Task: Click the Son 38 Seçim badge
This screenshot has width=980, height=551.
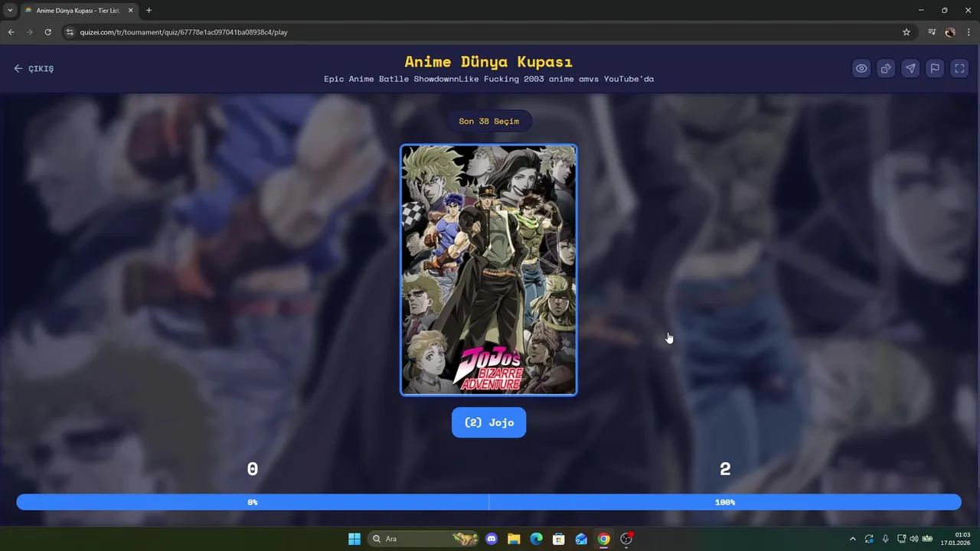Action: 488,121
